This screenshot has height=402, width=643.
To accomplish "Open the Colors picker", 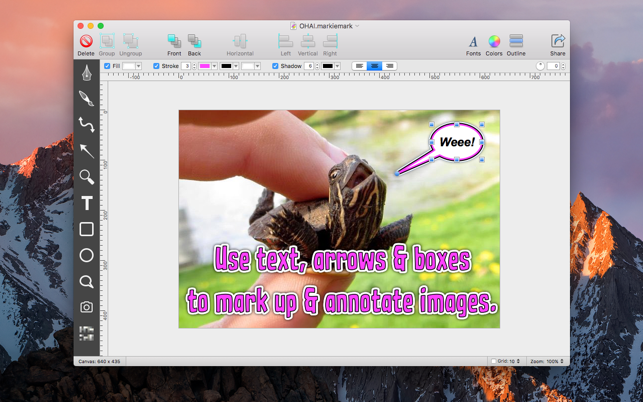I will point(494,45).
